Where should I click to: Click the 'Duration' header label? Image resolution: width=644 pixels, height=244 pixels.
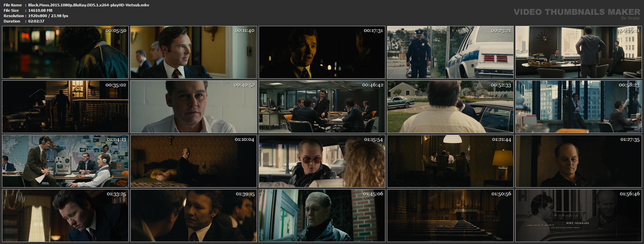coord(12,21)
